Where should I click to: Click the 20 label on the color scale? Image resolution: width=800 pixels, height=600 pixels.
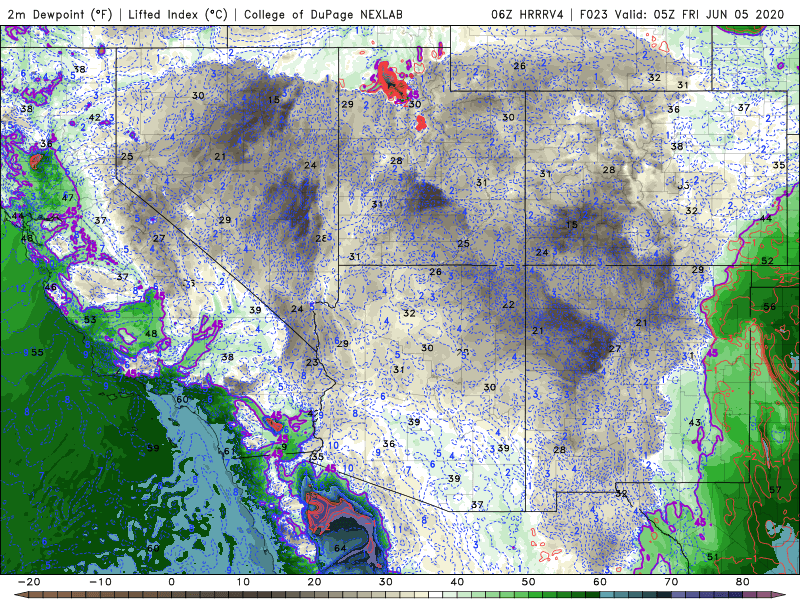(x=314, y=582)
